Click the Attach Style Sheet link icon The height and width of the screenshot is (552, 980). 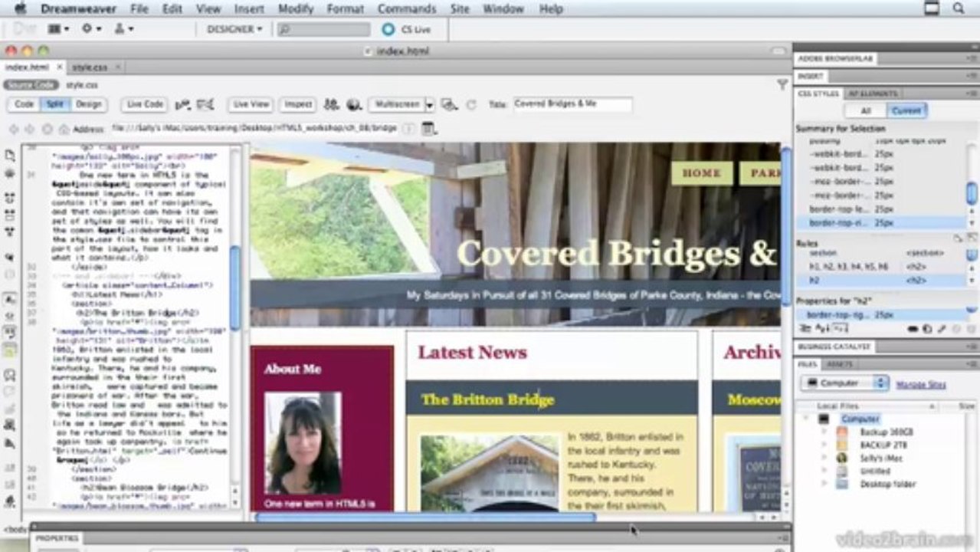pos(914,329)
